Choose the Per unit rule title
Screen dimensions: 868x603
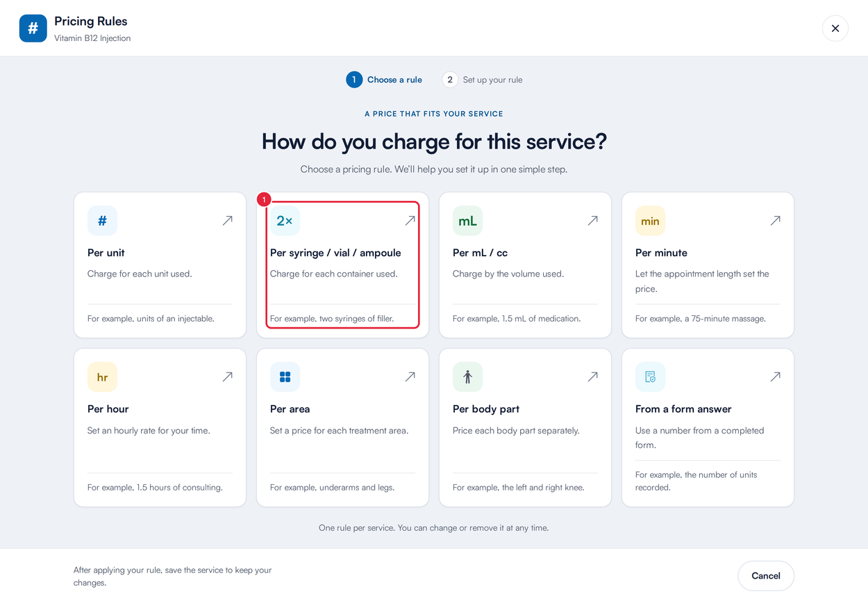click(x=106, y=253)
